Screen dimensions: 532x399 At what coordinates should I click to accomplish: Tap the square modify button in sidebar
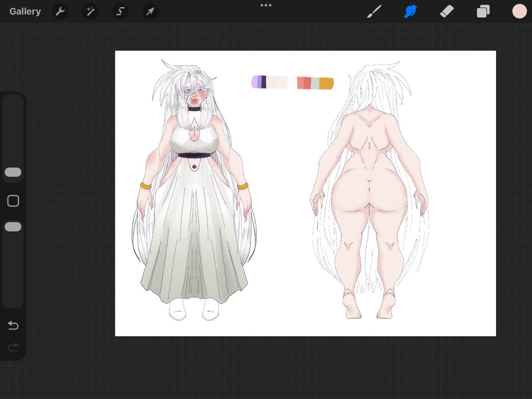coord(13,201)
